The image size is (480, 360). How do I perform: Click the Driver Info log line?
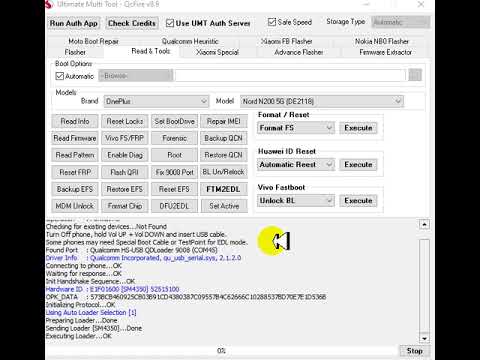point(143,258)
